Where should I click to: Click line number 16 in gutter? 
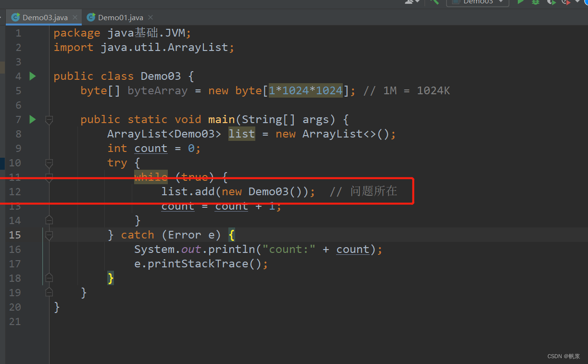15,249
